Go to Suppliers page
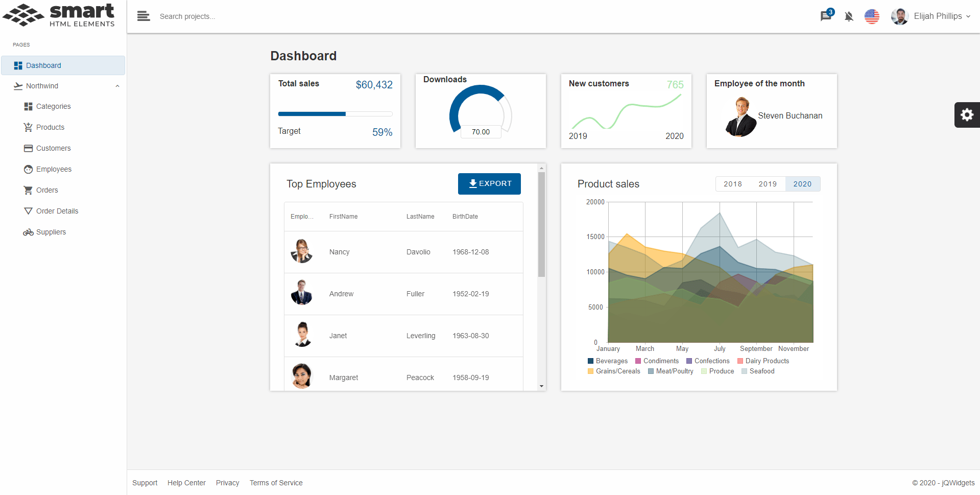This screenshot has height=495, width=980. 51,232
